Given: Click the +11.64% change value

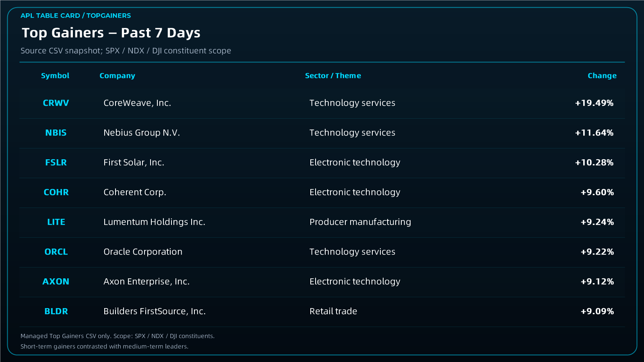Looking at the screenshot, I should [x=594, y=133].
